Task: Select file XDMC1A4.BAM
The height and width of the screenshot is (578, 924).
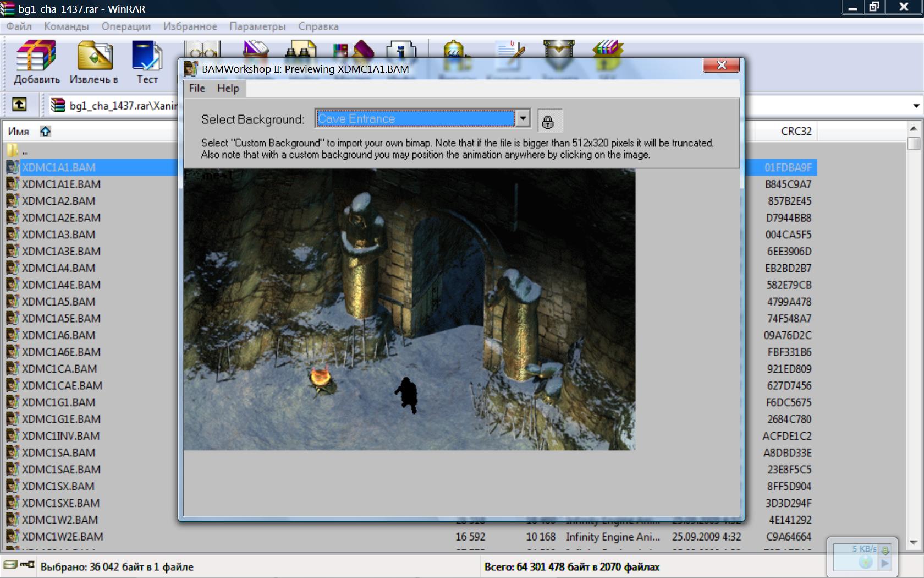Action: 58,268
